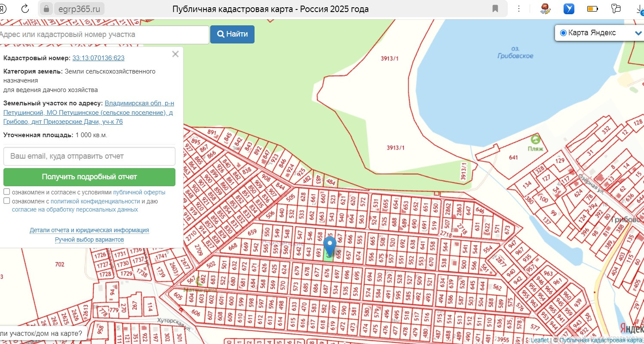Bookmark this page using the bookmark icon

495,9
